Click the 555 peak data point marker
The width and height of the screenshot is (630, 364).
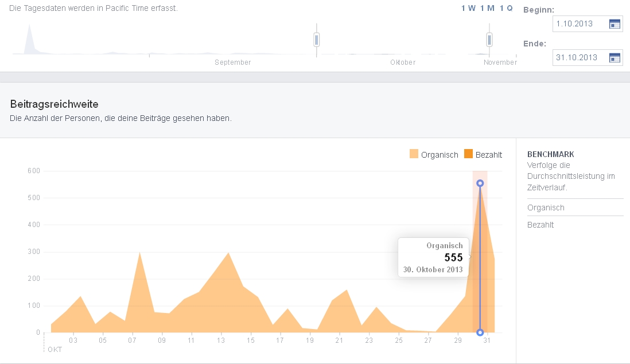pos(480,183)
